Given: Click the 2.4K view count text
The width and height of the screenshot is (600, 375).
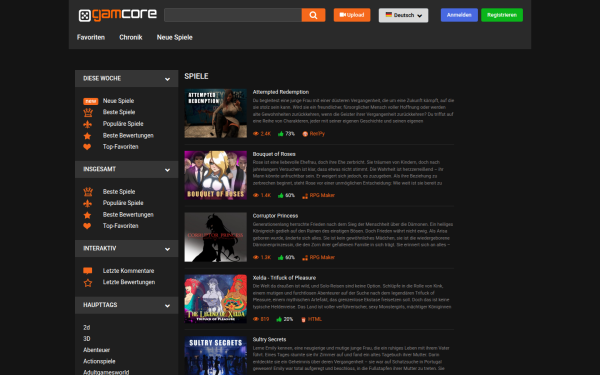Looking at the screenshot, I should tap(266, 134).
